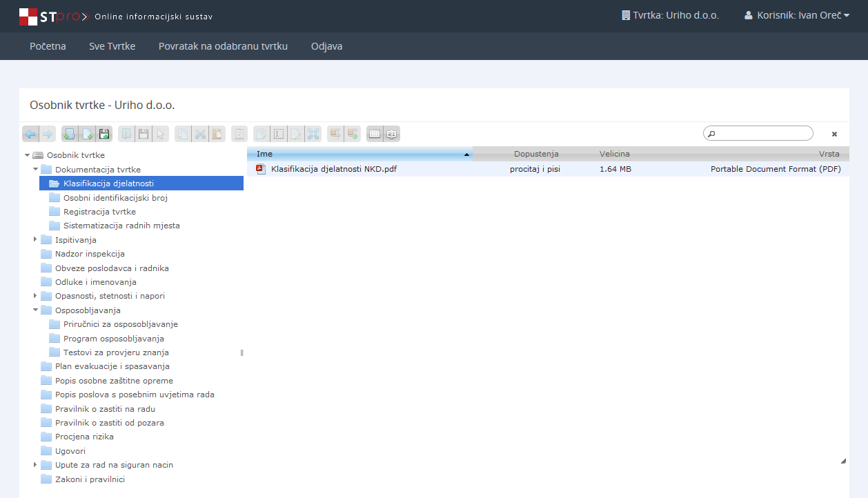Click the back navigation arrow in toolbar
868x498 pixels.
[x=30, y=134]
